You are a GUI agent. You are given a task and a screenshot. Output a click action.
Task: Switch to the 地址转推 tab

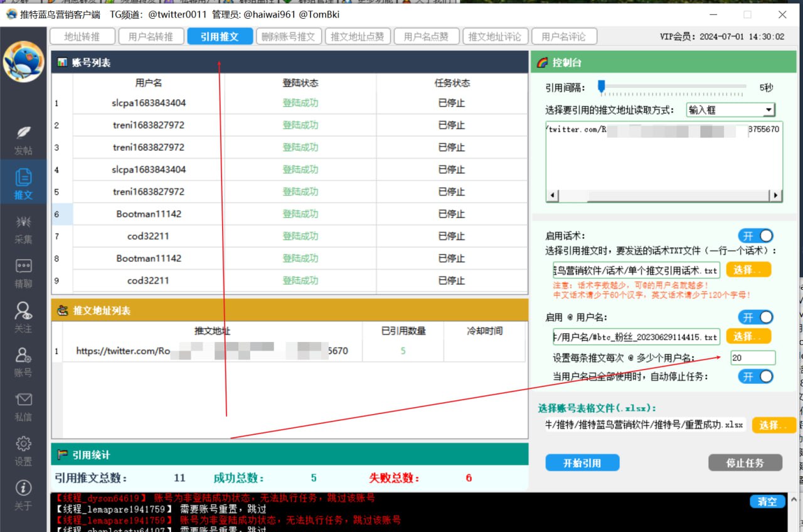(82, 36)
